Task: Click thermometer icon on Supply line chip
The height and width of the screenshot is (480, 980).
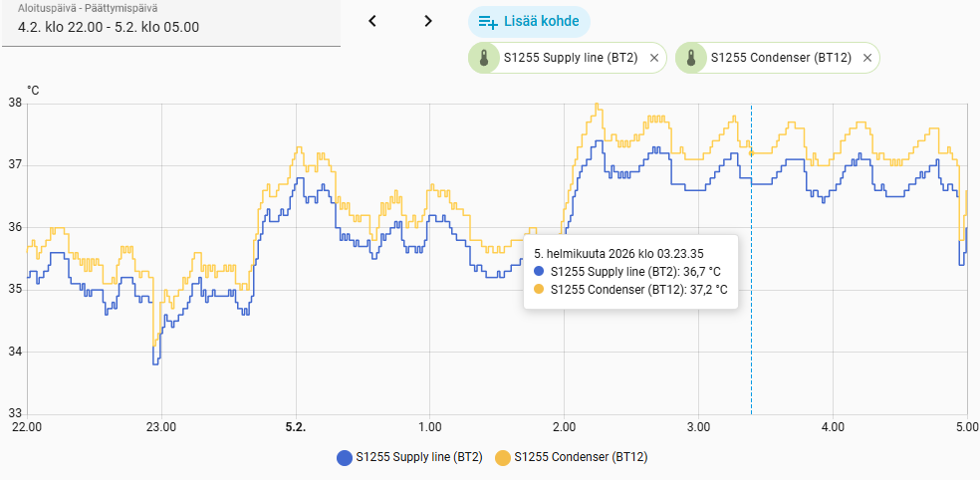Action: (484, 58)
